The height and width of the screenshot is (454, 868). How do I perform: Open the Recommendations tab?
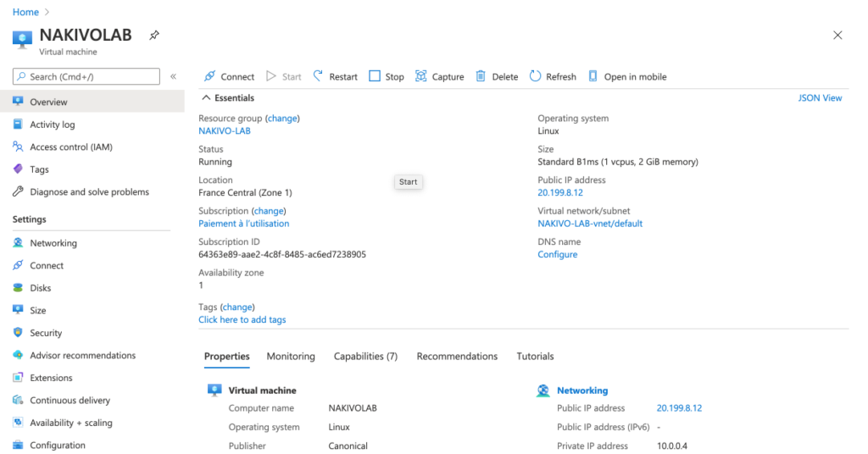457,356
